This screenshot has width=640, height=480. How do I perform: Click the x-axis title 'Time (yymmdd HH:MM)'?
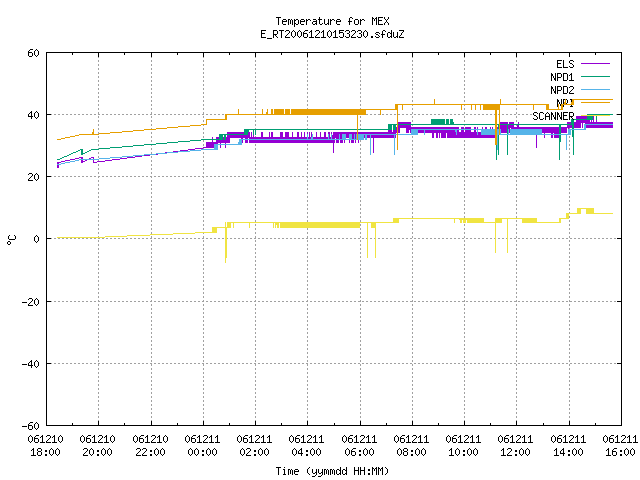(x=332, y=471)
